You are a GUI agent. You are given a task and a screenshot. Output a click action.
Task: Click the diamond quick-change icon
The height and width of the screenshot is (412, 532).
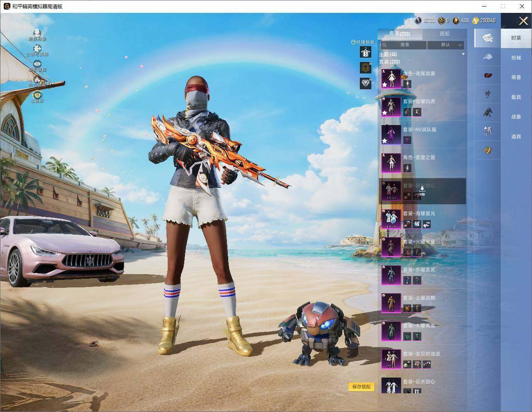(366, 83)
